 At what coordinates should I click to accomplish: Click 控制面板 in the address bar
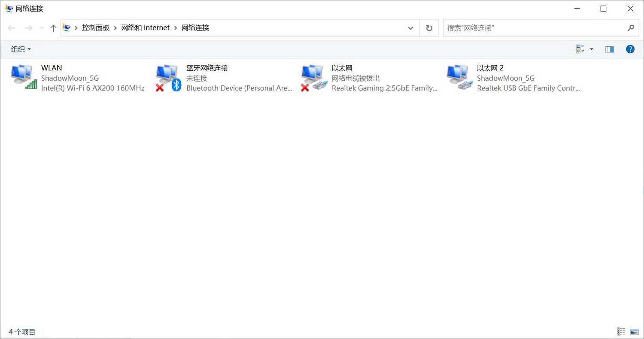tap(96, 27)
